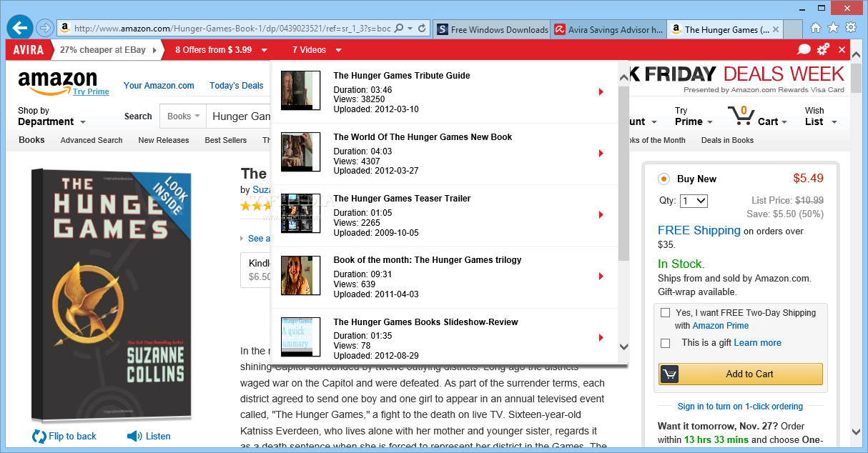Check the This is a gift checkbox
Image resolution: width=868 pixels, height=453 pixels.
tap(666, 343)
